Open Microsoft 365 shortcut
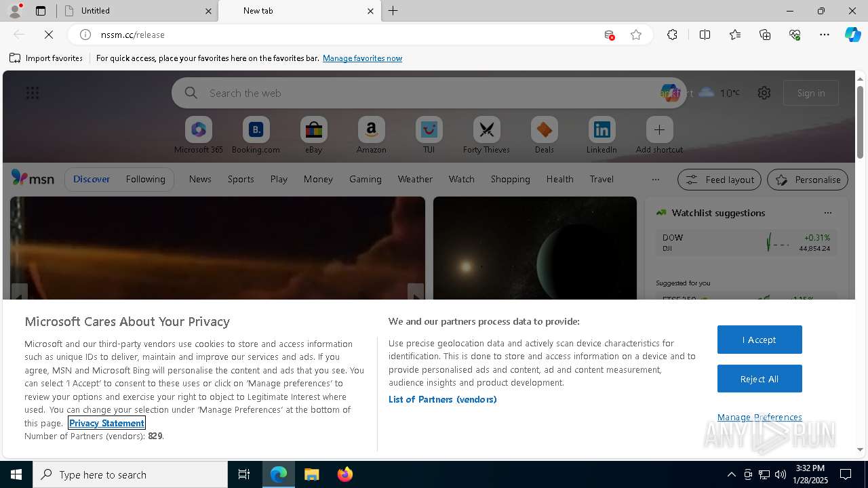This screenshot has height=488, width=868. click(199, 136)
